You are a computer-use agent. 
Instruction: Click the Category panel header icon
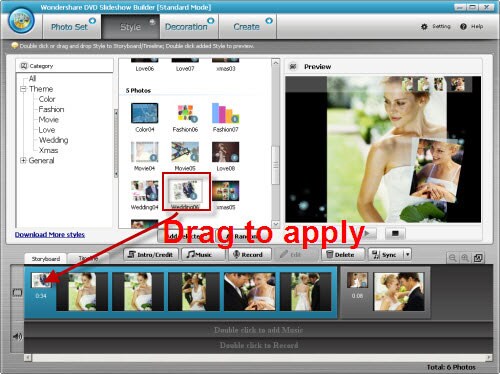24,66
